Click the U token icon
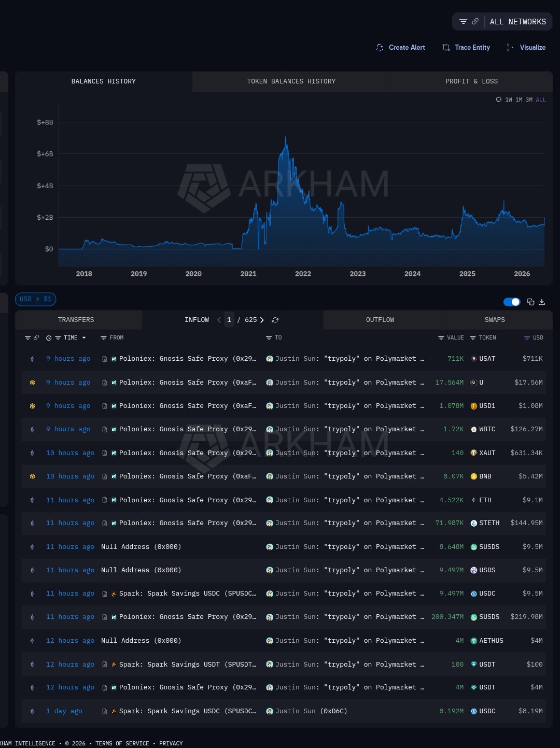The width and height of the screenshot is (560, 748). click(x=473, y=383)
